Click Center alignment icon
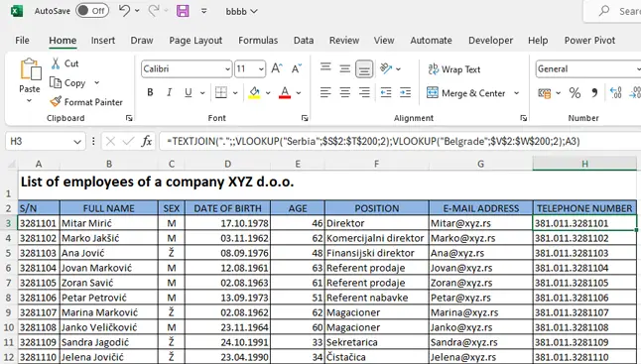This screenshot has height=364, width=641. pyautogui.click(x=345, y=93)
